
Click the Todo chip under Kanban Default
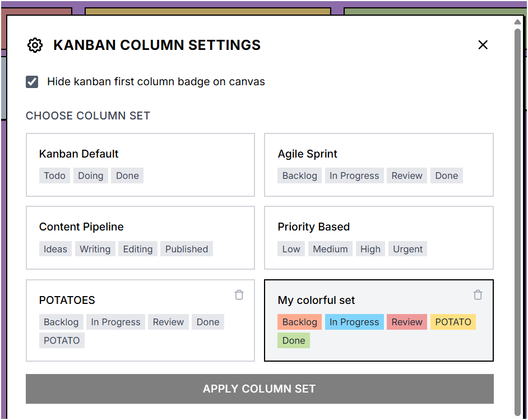(x=54, y=176)
